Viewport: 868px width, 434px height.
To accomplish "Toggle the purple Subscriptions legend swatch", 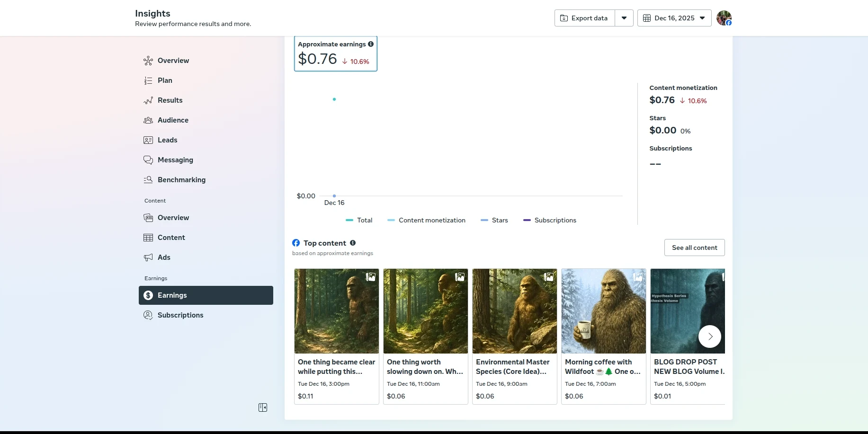I will [527, 220].
